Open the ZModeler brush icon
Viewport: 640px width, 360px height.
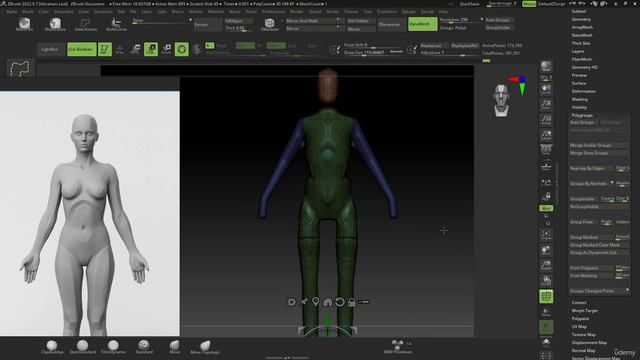coord(269,24)
